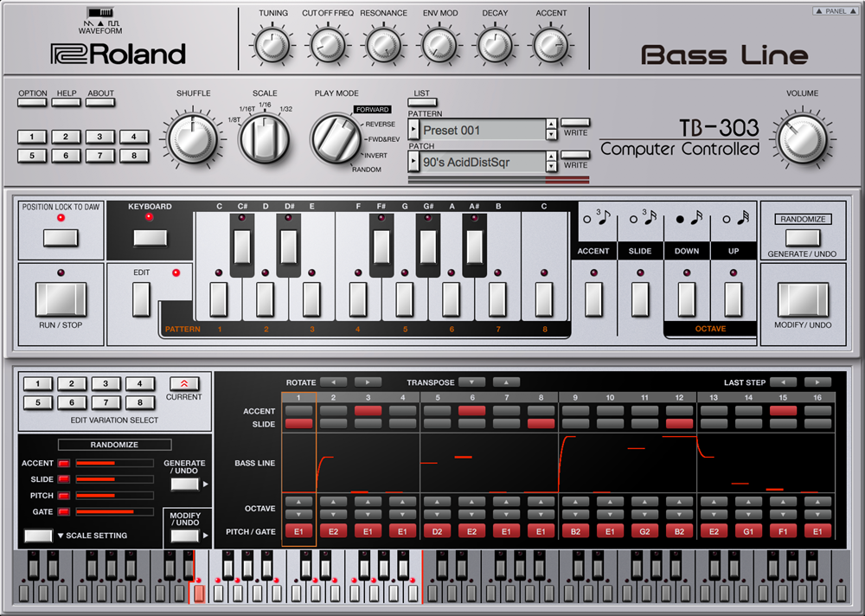Click the Transpose up arrow button
Viewport: 865px width, 616px height.
tap(506, 382)
